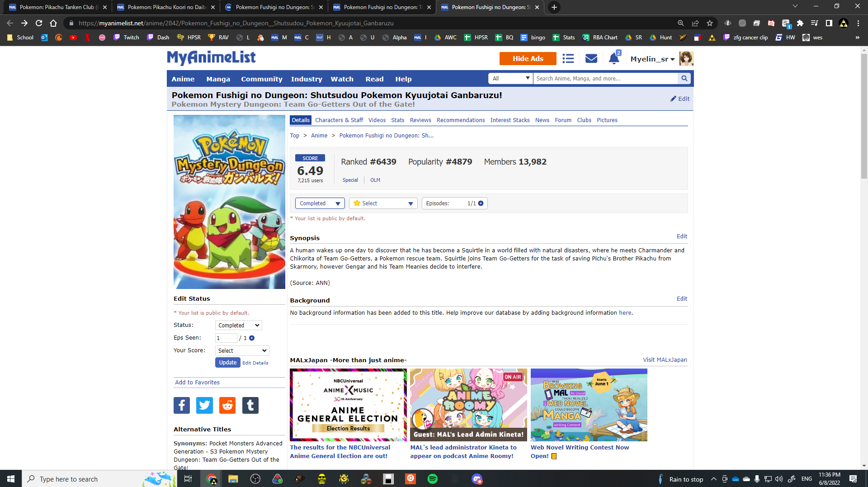The width and height of the screenshot is (868, 487).
Task: Open Task View on the taskbar
Action: coord(188,479)
